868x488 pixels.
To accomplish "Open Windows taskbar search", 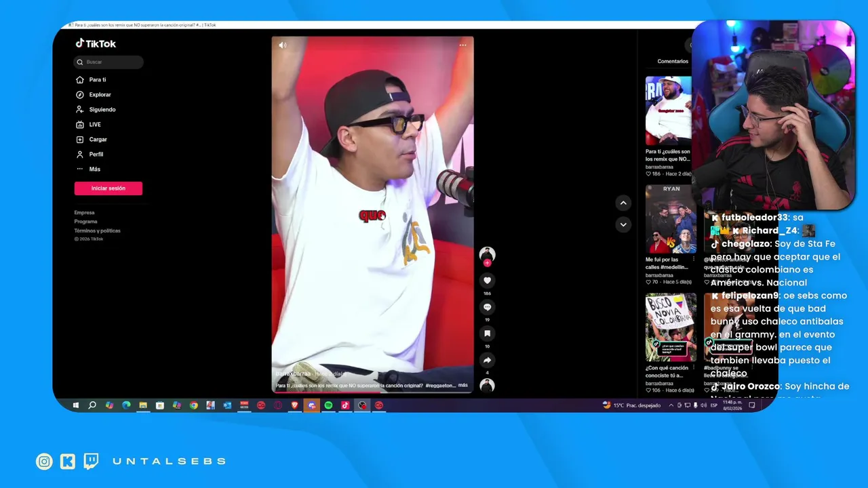I will coord(92,405).
